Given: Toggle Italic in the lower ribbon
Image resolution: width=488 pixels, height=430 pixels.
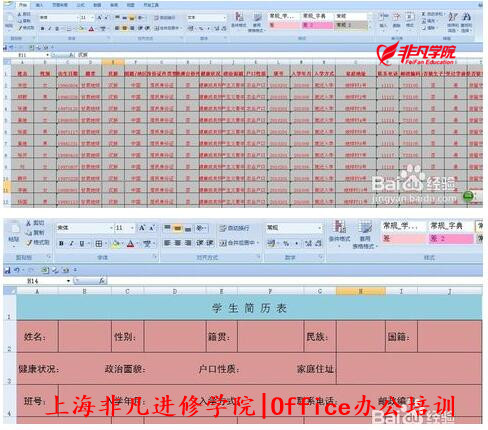Looking at the screenshot, I should (71, 244).
